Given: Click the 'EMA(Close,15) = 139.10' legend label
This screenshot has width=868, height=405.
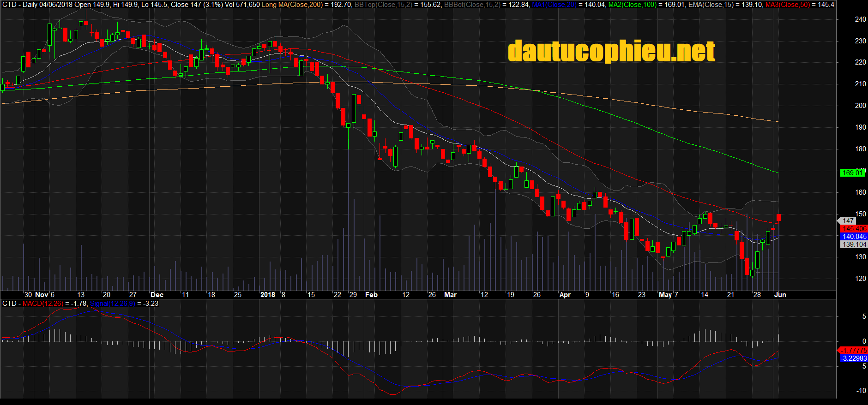Looking at the screenshot, I should tap(726, 5).
